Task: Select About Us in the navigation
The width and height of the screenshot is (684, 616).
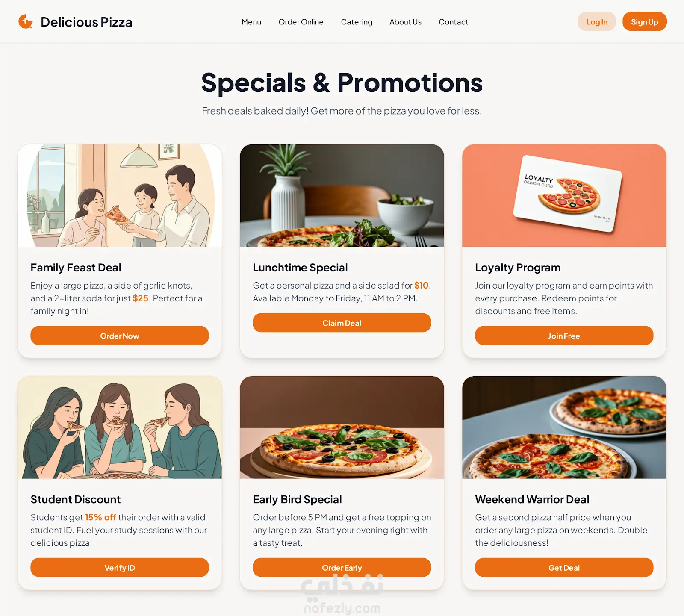Action: coord(405,22)
